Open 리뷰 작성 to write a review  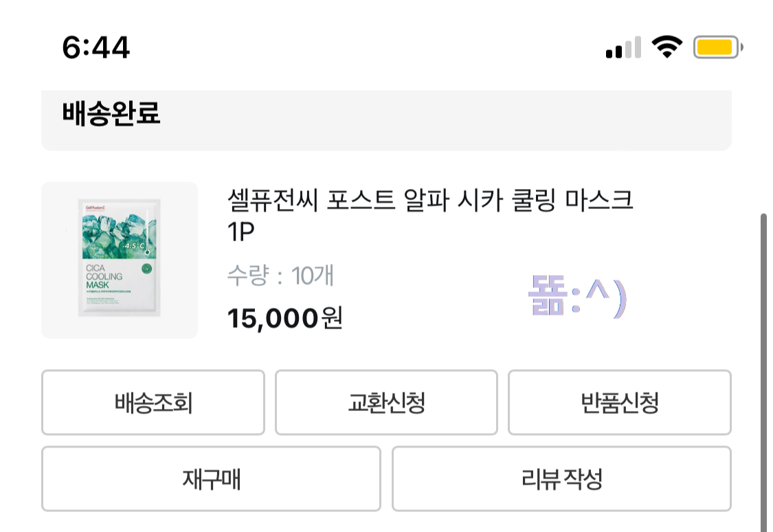[561, 478]
